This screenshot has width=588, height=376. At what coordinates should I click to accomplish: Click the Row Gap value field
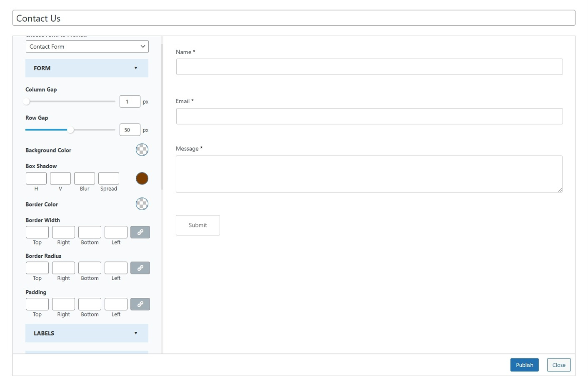(130, 130)
